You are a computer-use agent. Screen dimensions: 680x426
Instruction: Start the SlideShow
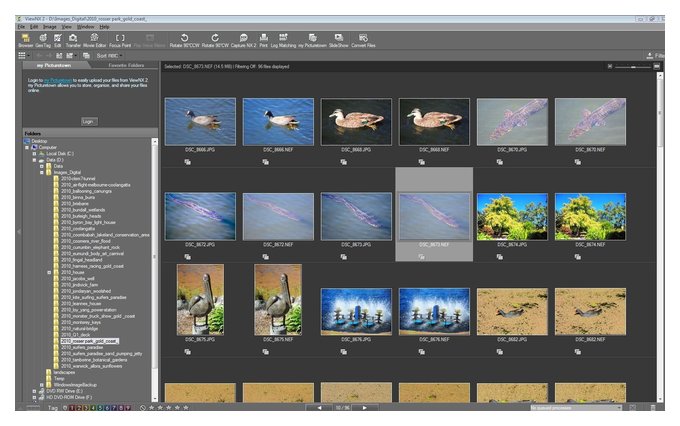click(x=339, y=40)
